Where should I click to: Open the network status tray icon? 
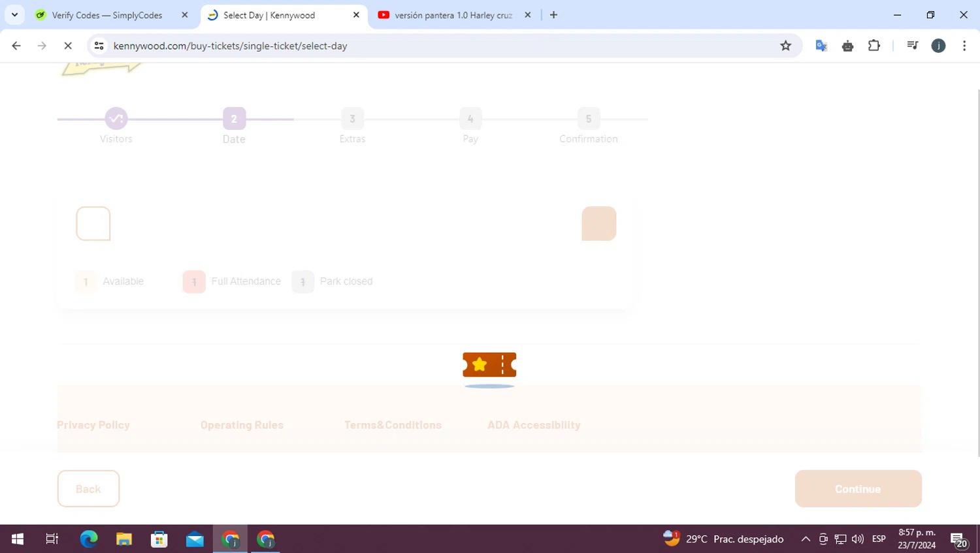841,539
